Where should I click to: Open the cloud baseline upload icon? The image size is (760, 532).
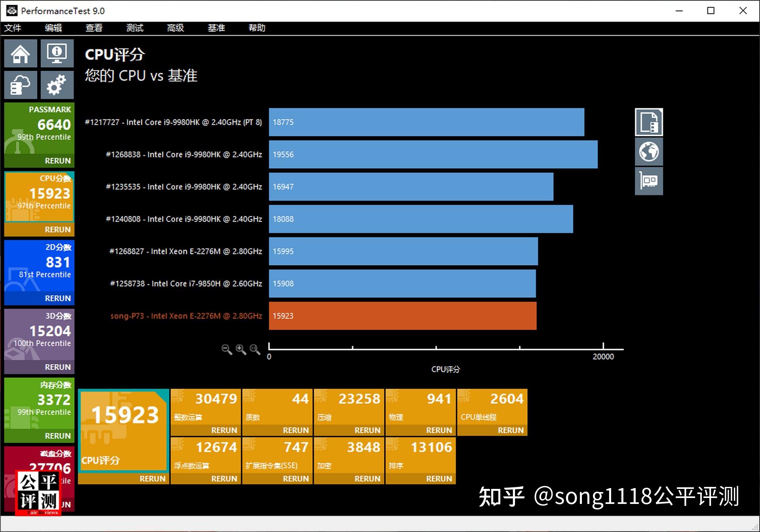tap(21, 85)
